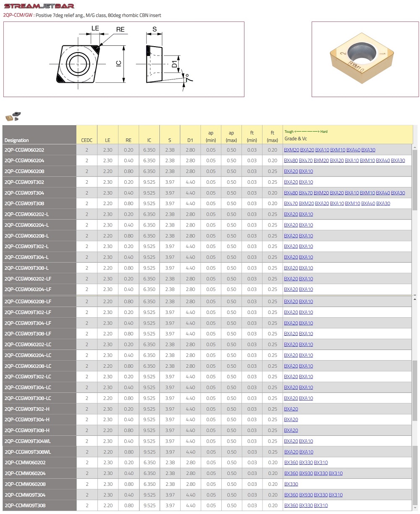Open BX470 grade in 2QP-CCGW09T304 row
Screen dimensions: 420x514
point(306,193)
